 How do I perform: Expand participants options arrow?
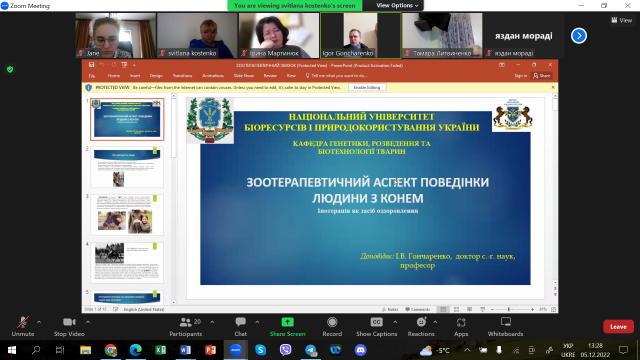212,322
